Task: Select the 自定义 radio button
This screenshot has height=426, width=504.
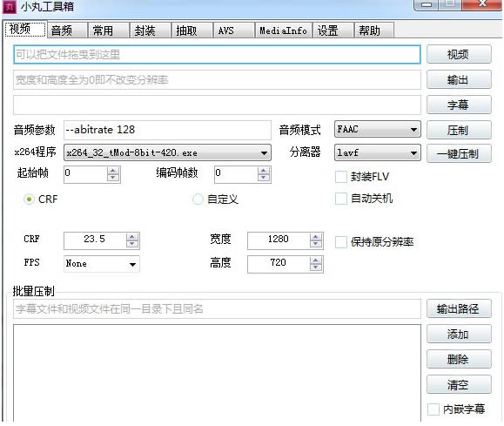Action: pyautogui.click(x=198, y=199)
